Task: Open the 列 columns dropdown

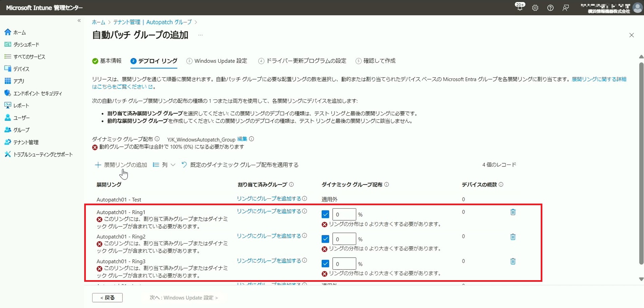Action: point(164,165)
